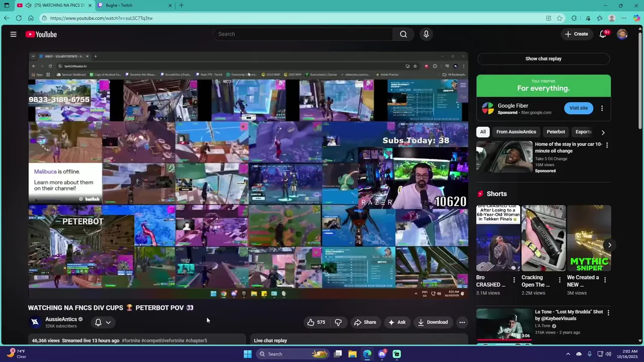Click the page URL address bar
This screenshot has width=644, height=362.
point(297,18)
